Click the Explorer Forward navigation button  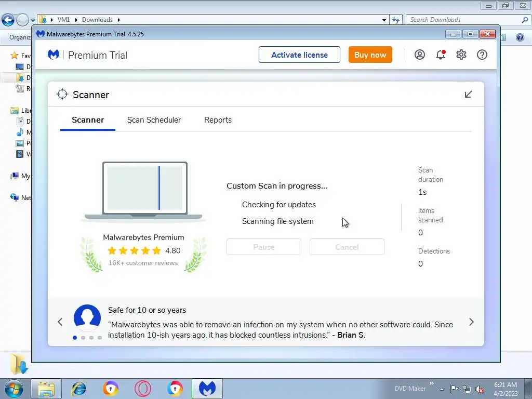22,20
